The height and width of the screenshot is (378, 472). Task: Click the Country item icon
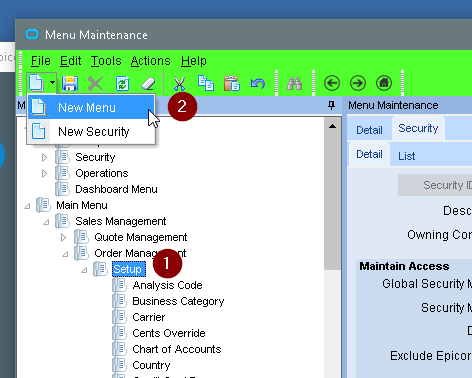[120, 365]
